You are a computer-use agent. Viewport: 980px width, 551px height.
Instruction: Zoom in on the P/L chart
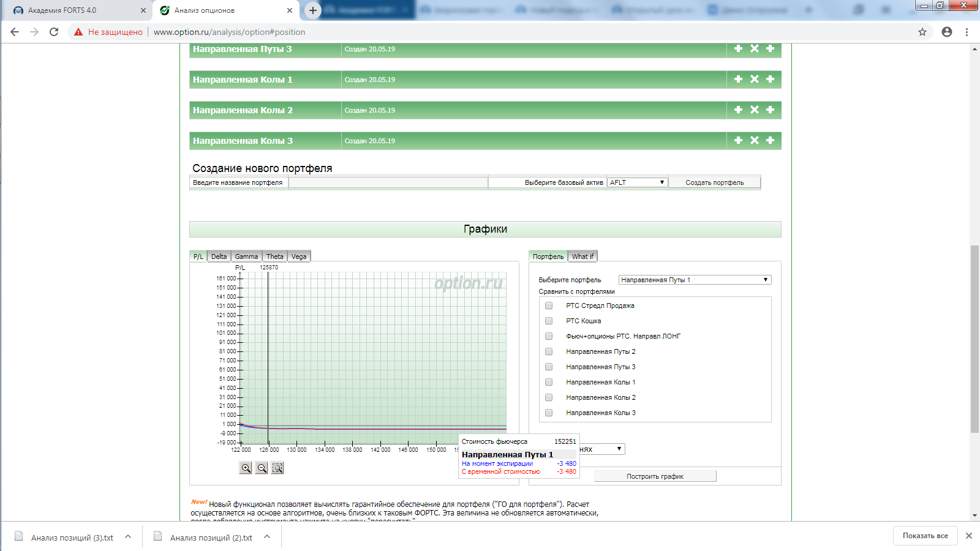point(246,468)
